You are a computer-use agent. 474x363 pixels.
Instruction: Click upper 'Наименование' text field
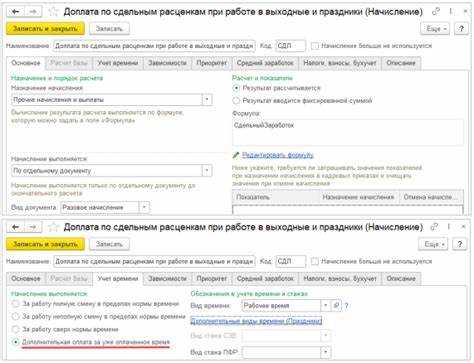tap(154, 46)
